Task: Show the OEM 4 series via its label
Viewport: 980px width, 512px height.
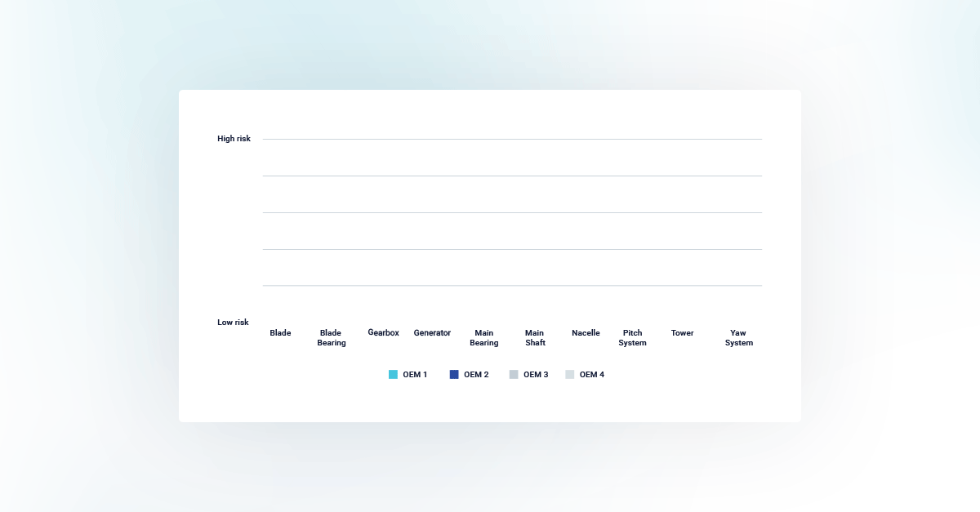Action: (x=592, y=375)
